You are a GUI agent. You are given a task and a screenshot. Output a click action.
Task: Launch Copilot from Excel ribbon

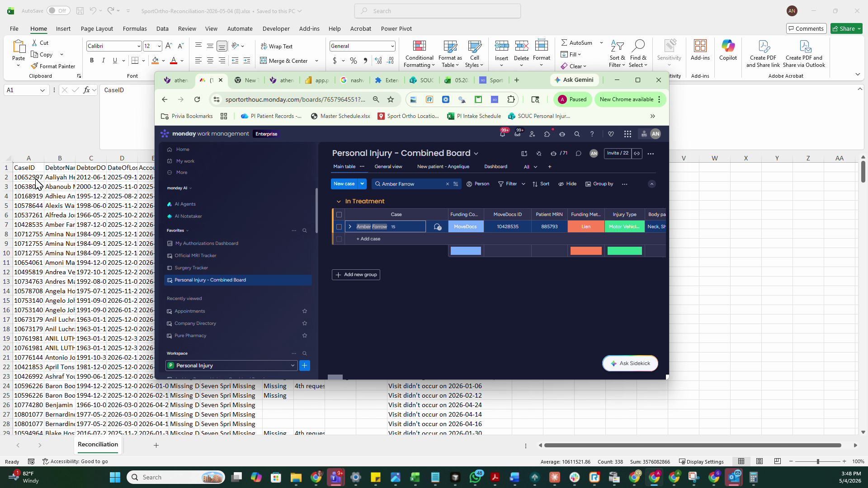[x=728, y=50]
